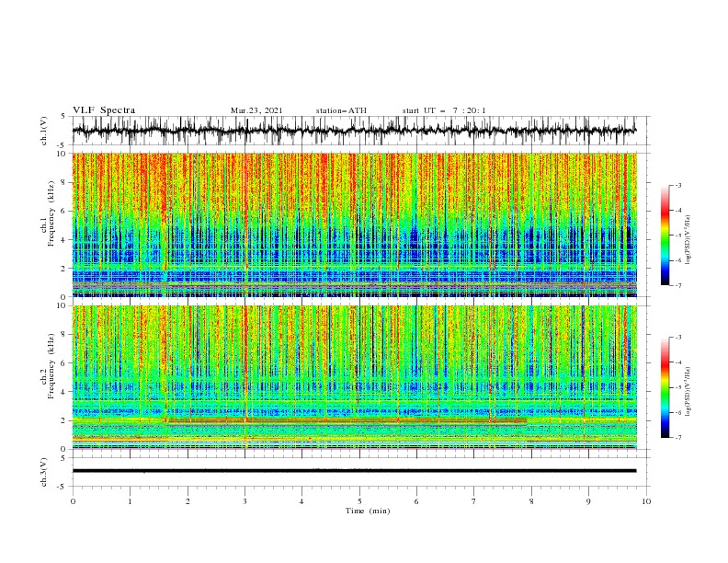Click the "5" tick on the Time axis

[x=359, y=501]
